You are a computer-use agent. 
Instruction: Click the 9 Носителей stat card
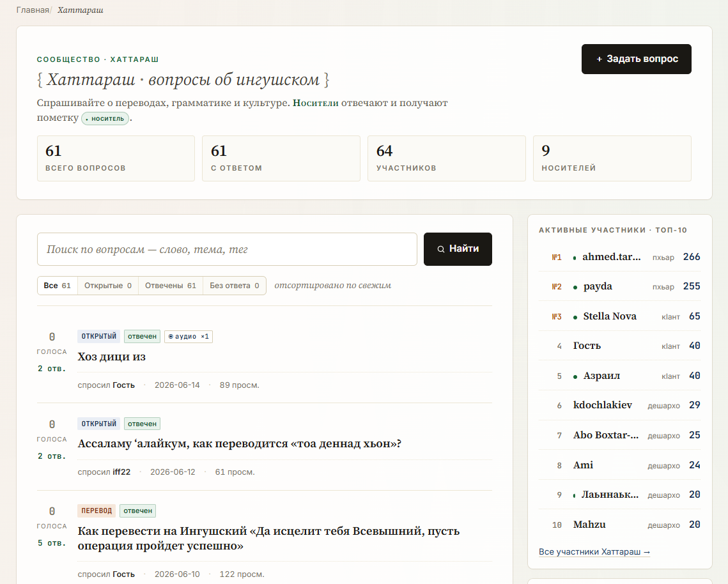pyautogui.click(x=612, y=158)
